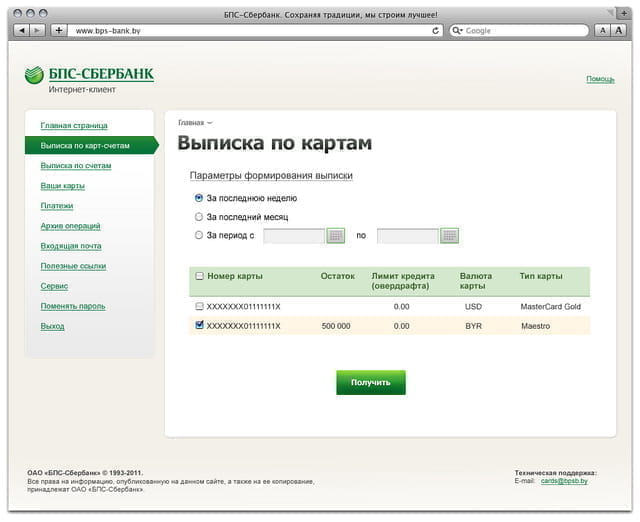Screen dimensions: 640x522
Task: Click the cards@bpsb.by support email link
Action: coord(564,481)
